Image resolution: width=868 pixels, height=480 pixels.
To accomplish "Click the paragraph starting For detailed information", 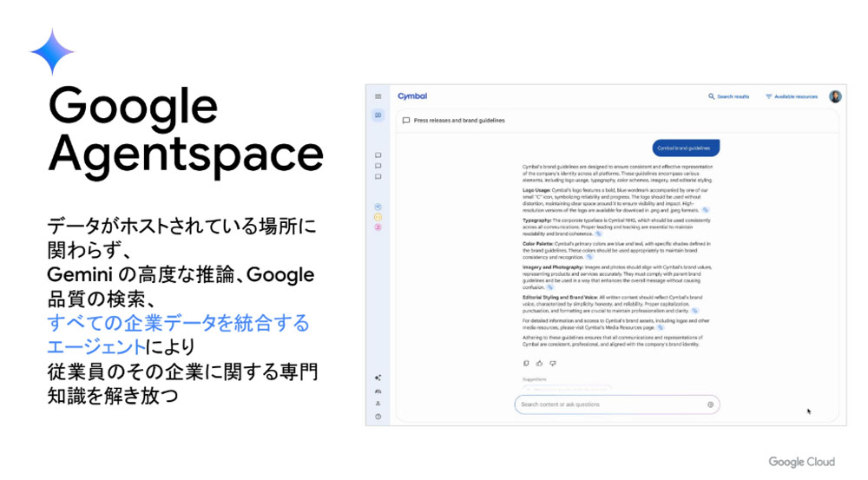I will tap(616, 324).
